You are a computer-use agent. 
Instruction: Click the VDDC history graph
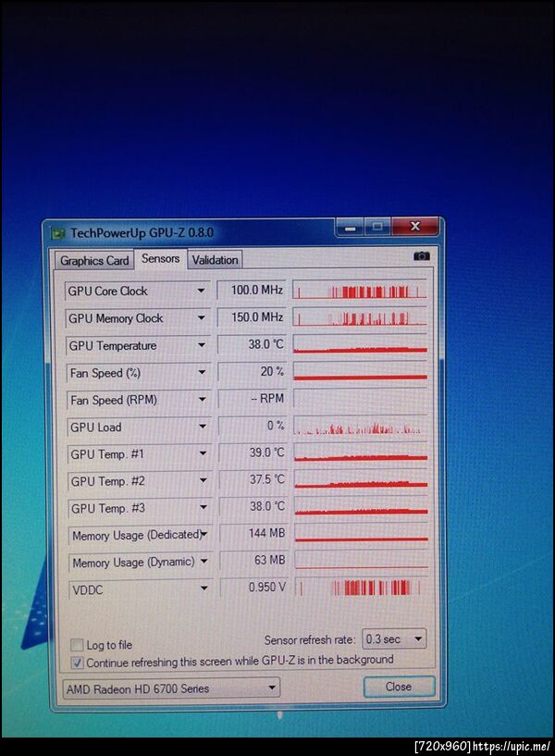pos(362,587)
